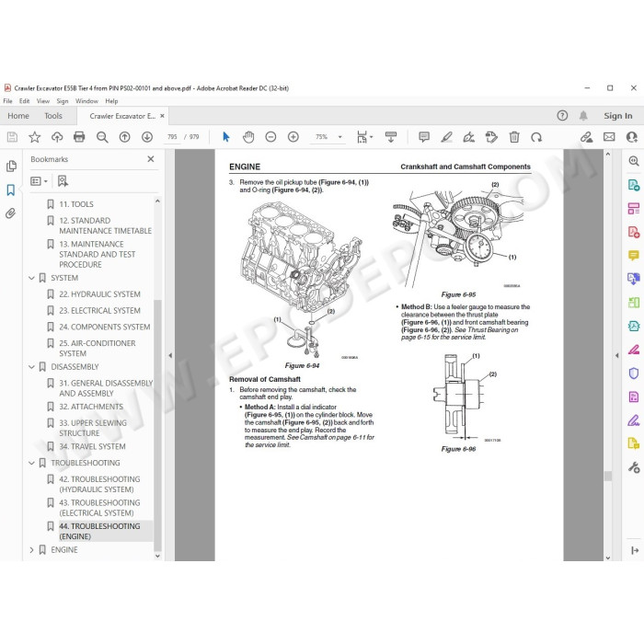Go to previous page arrow
644x644 pixels.
[x=124, y=137]
